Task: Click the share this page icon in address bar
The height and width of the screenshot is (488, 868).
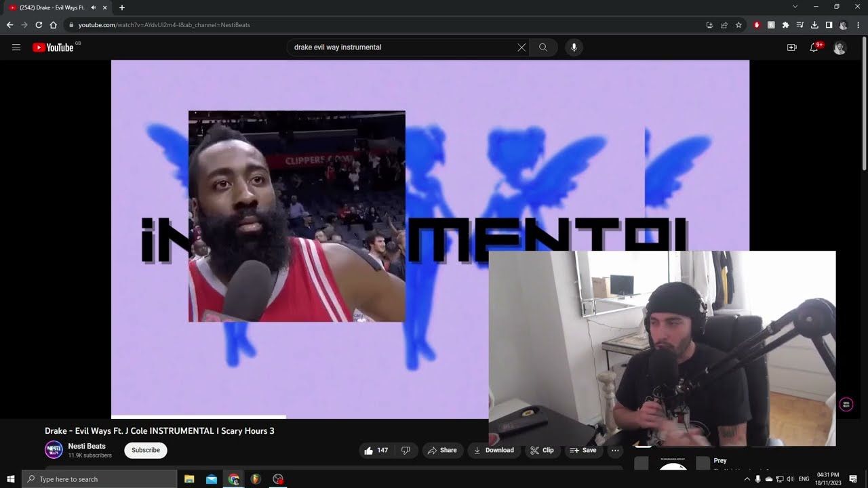Action: 724,25
